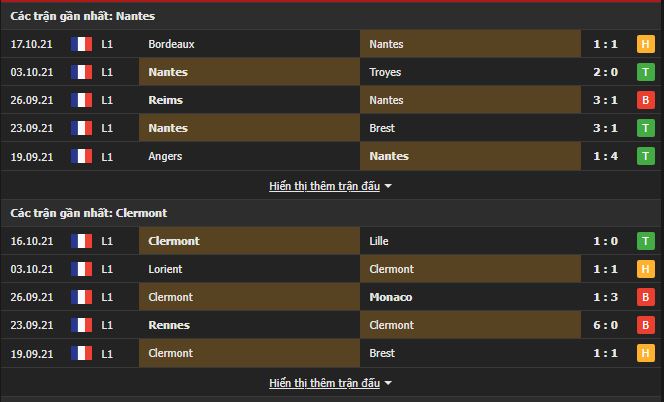Click the orange H badge for Lorient–Clermont
Viewport: 664px width, 402px height.
coord(646,269)
